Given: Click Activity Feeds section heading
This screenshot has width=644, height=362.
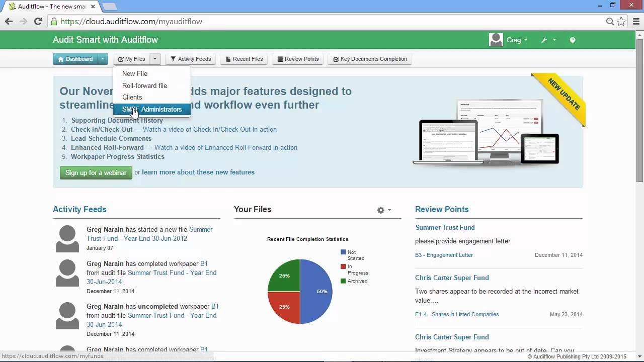Looking at the screenshot, I should [79, 209].
